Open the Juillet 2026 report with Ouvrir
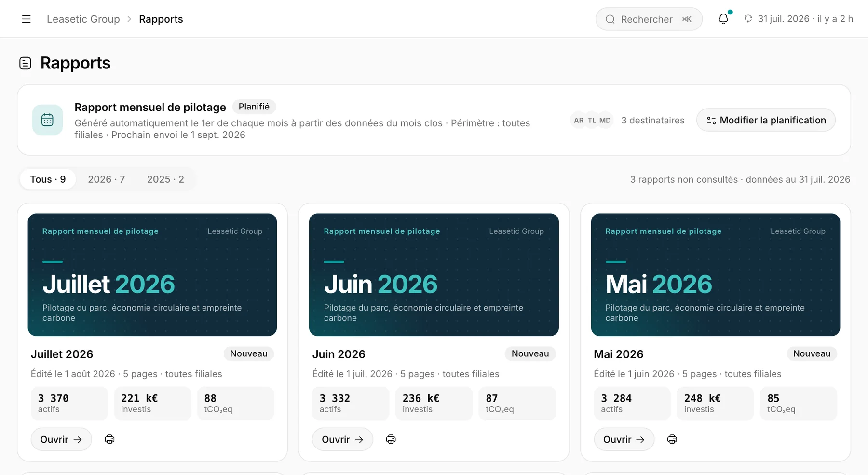The width and height of the screenshot is (868, 475). [x=61, y=439]
